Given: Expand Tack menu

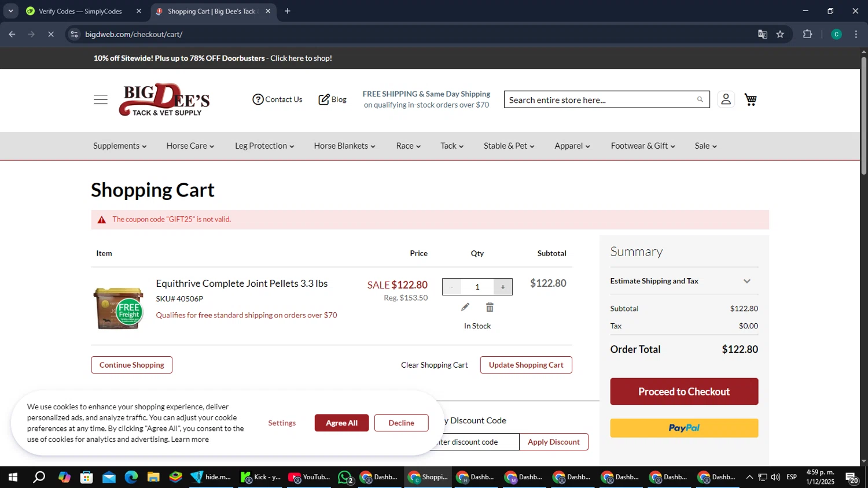Looking at the screenshot, I should click(452, 146).
